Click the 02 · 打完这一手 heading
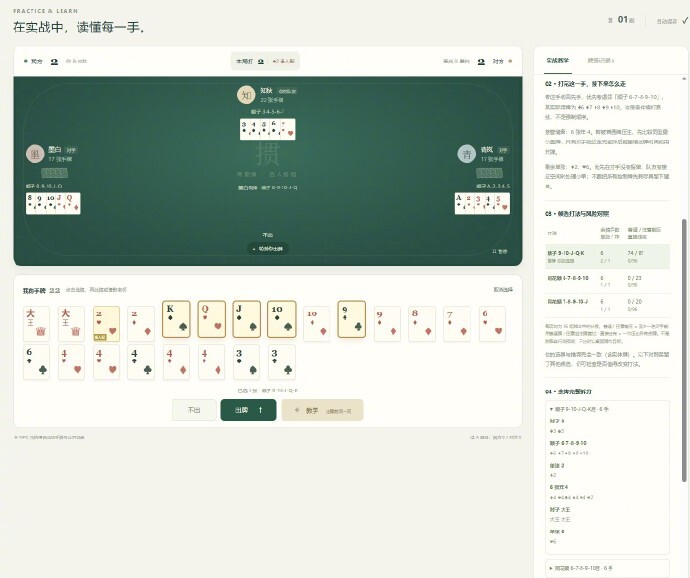This screenshot has width=690, height=578. (x=585, y=84)
